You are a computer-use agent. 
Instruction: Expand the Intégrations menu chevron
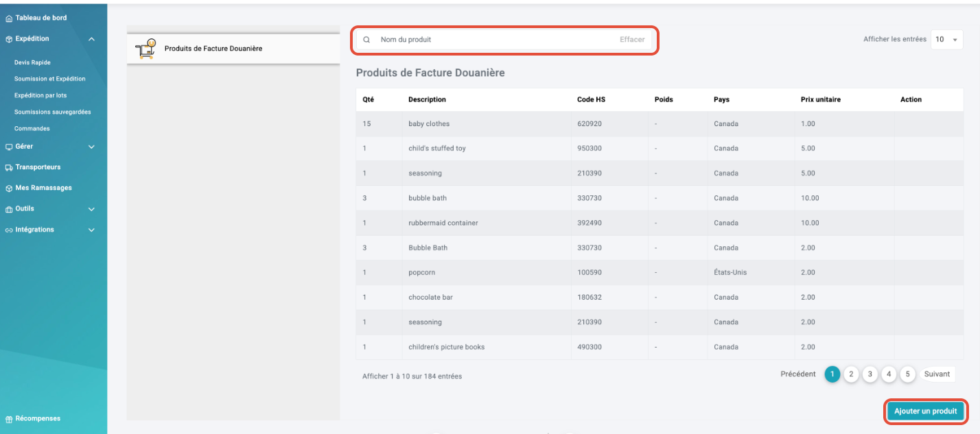click(x=91, y=230)
